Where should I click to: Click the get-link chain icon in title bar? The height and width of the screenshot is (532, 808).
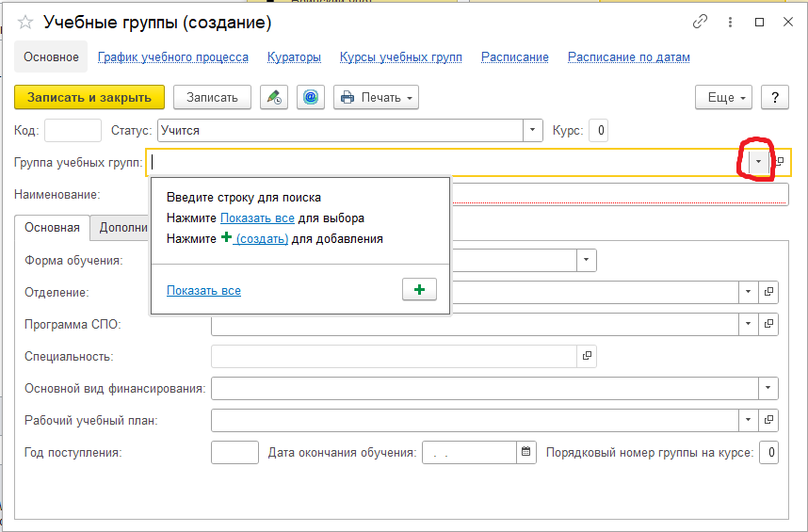coord(700,22)
